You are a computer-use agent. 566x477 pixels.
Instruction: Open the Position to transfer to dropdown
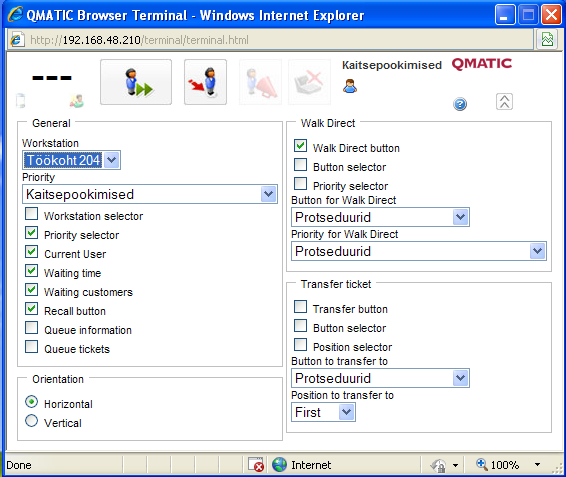pos(323,412)
